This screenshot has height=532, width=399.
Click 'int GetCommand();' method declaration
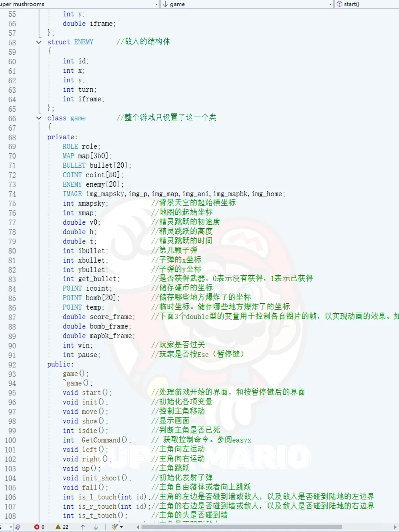tap(97, 440)
